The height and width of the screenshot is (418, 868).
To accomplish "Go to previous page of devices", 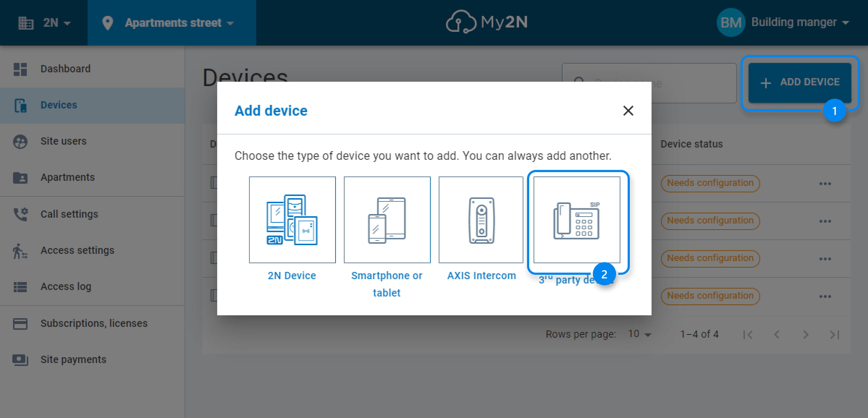I will click(x=777, y=335).
